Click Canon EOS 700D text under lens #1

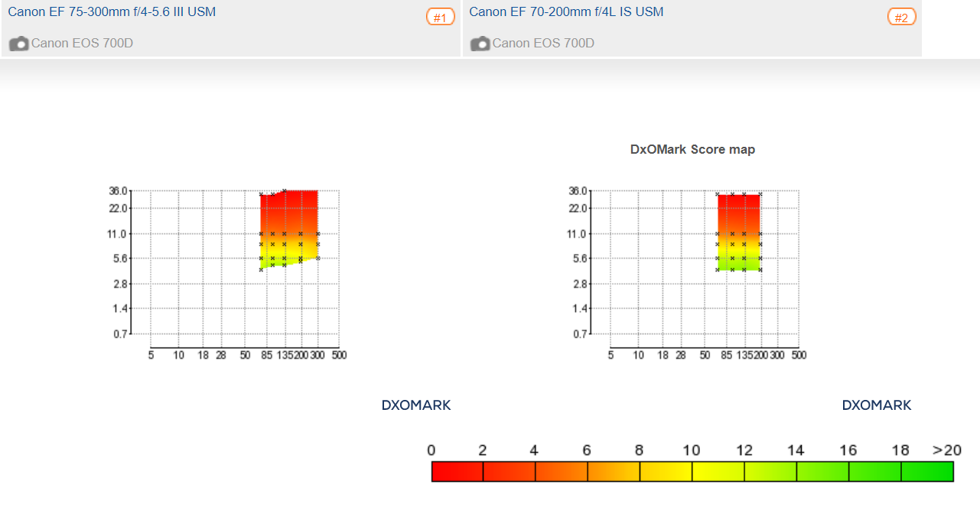82,44
